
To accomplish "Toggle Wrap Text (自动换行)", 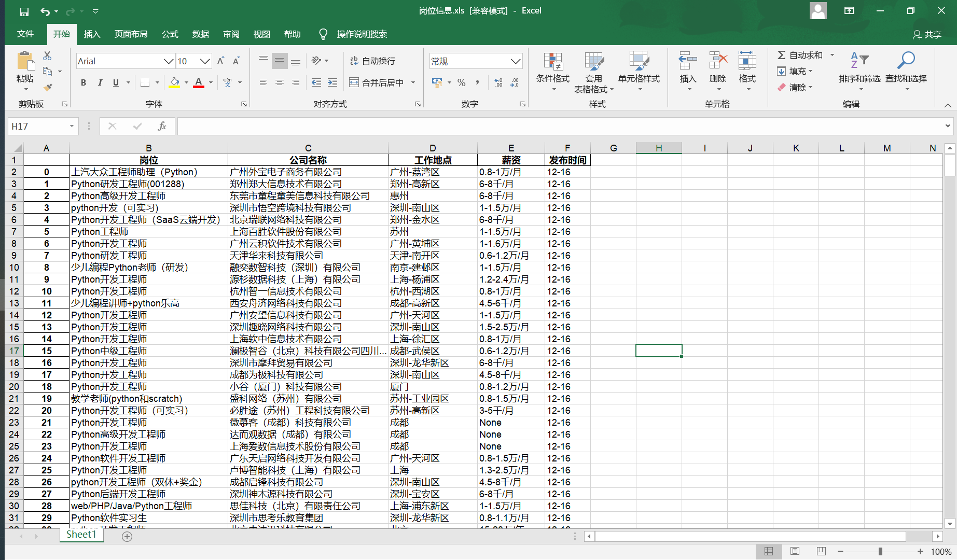I will 372,61.
